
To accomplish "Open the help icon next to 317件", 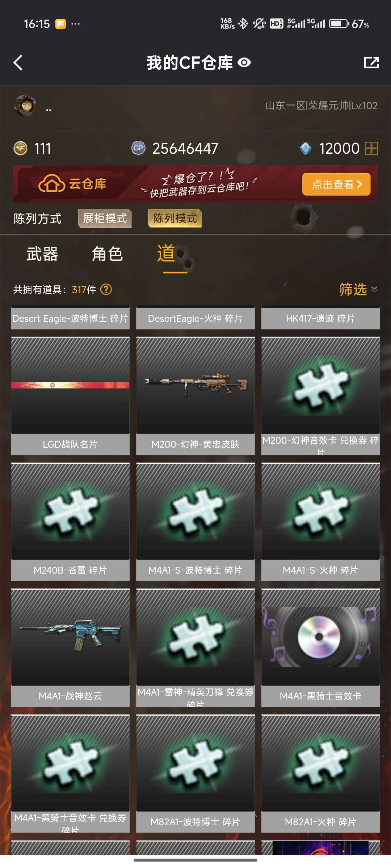I will tap(106, 289).
